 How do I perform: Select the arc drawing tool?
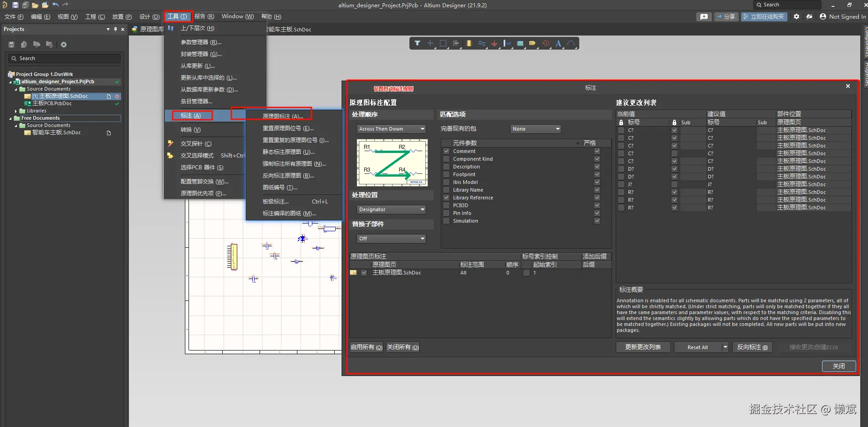click(x=571, y=43)
